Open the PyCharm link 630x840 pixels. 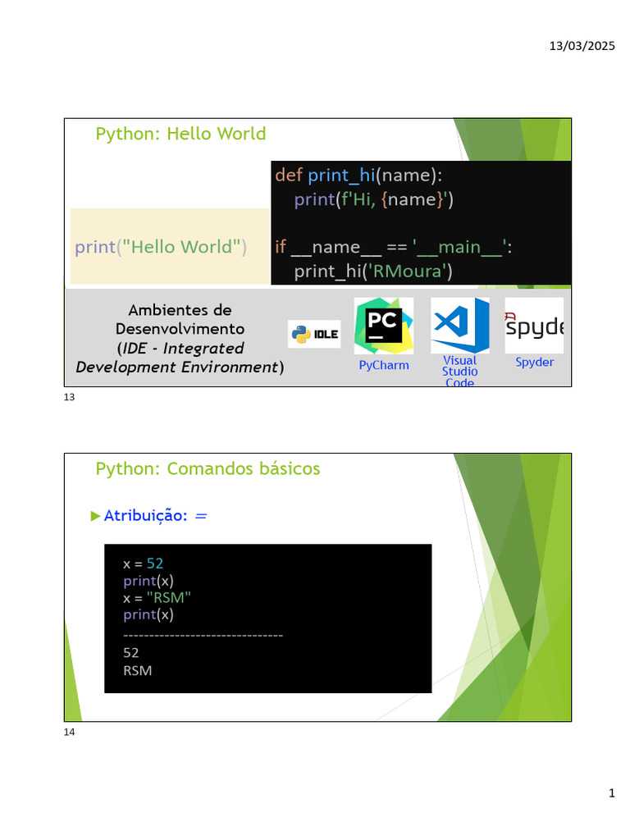(x=384, y=365)
